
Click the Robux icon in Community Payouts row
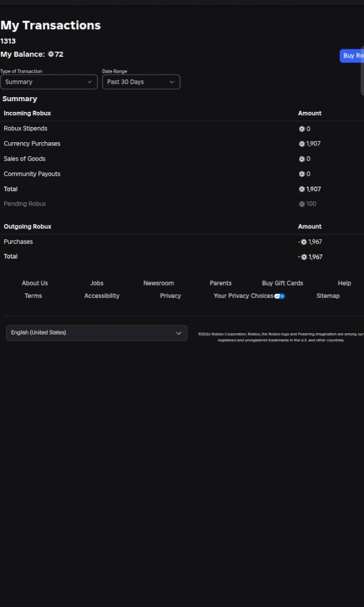coord(302,174)
